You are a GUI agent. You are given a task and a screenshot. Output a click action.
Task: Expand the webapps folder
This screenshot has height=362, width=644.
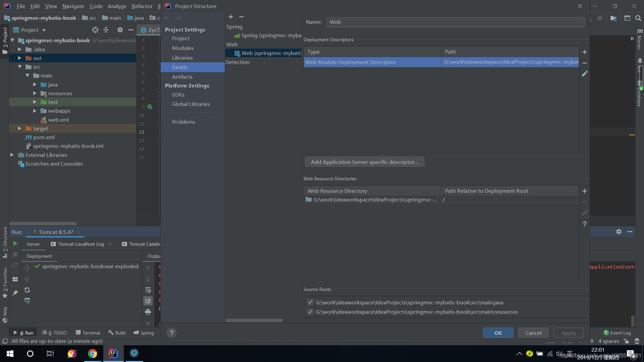tap(35, 111)
